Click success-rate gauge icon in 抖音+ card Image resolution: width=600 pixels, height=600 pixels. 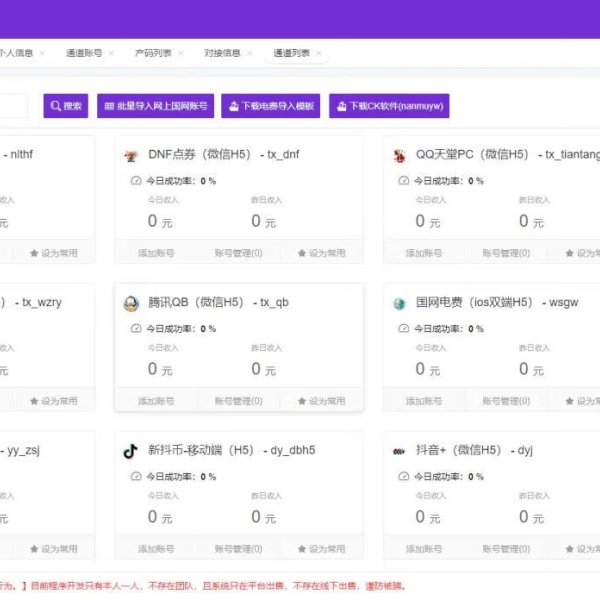pos(404,476)
